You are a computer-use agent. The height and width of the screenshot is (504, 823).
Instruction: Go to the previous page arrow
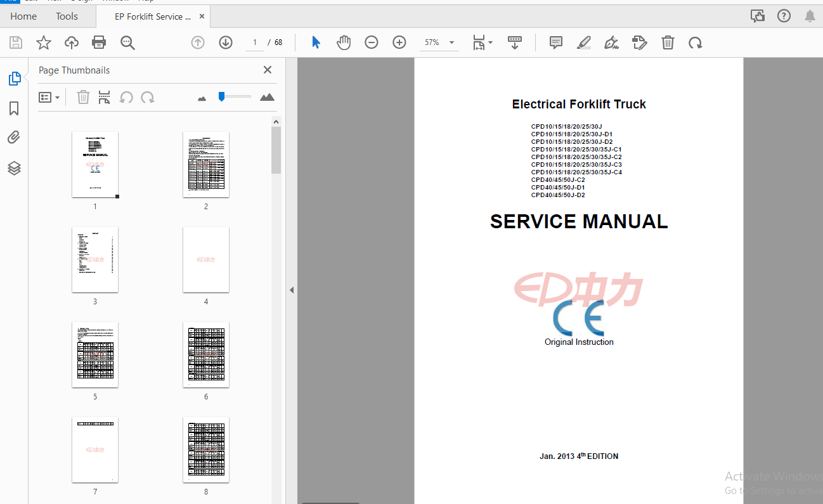click(x=198, y=42)
